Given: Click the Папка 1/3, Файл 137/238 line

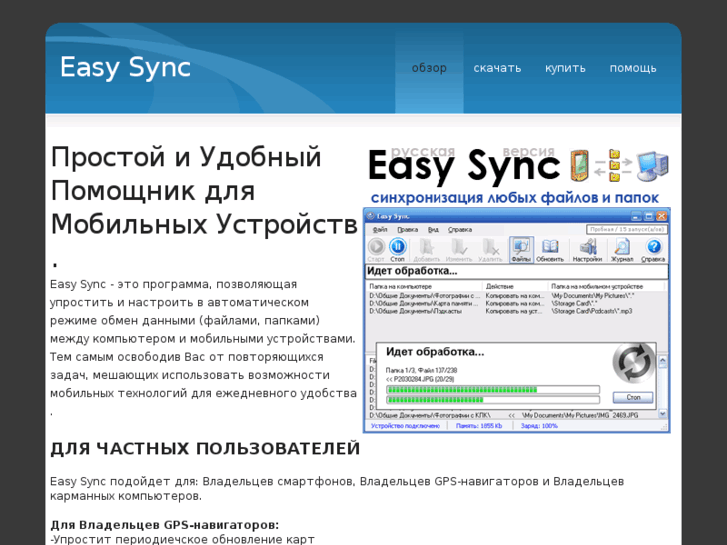Looking at the screenshot, I should pyautogui.click(x=421, y=370).
